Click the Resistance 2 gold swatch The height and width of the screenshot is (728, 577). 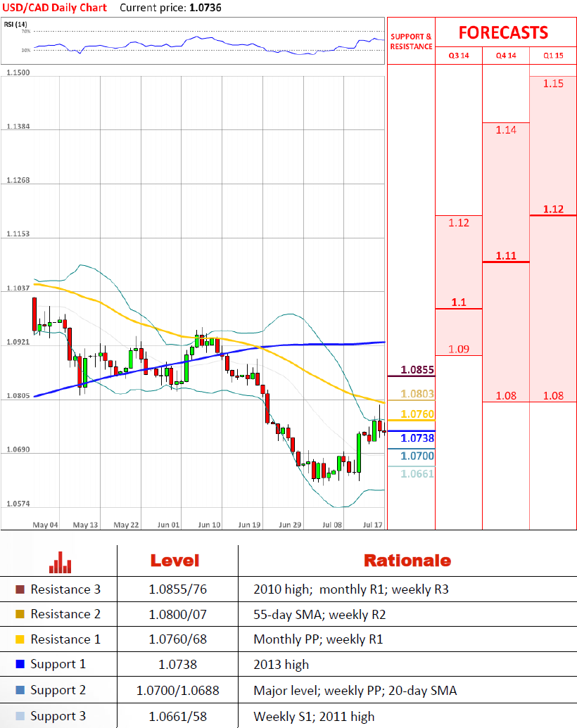click(20, 614)
